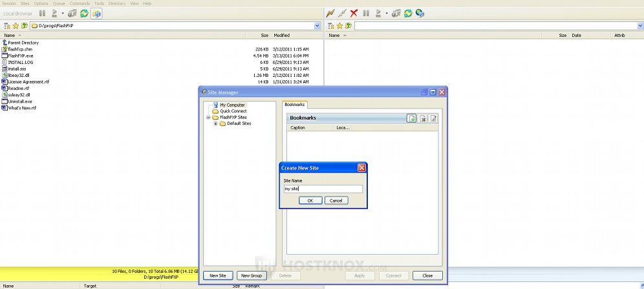Image resolution: width=644 pixels, height=289 pixels.
Task: Expand the Default Sites tree node
Action: pos(215,123)
